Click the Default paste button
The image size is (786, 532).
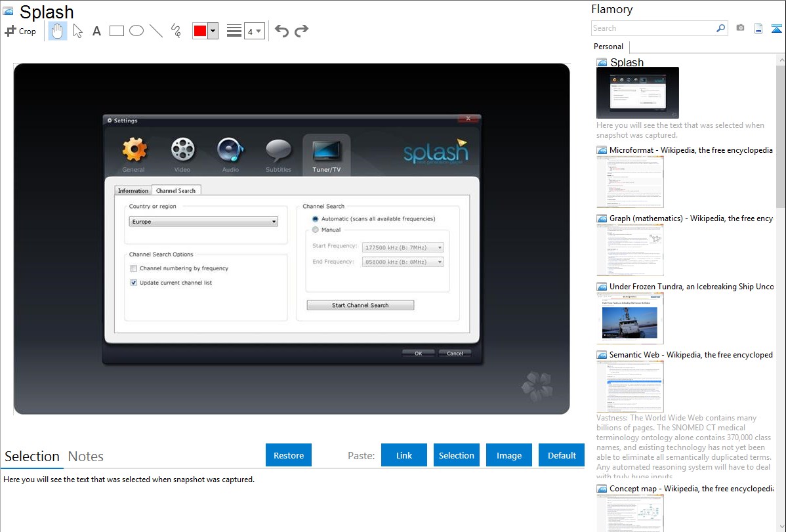[562, 455]
